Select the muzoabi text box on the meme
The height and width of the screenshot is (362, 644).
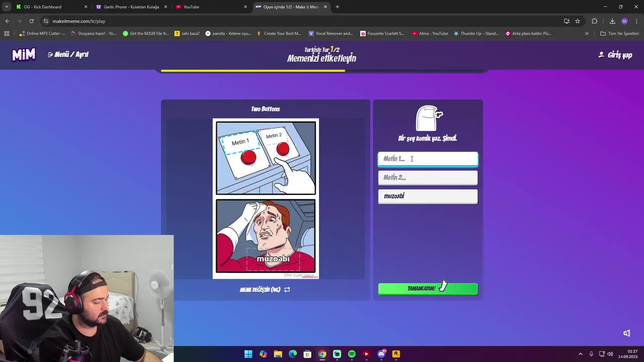(x=273, y=259)
